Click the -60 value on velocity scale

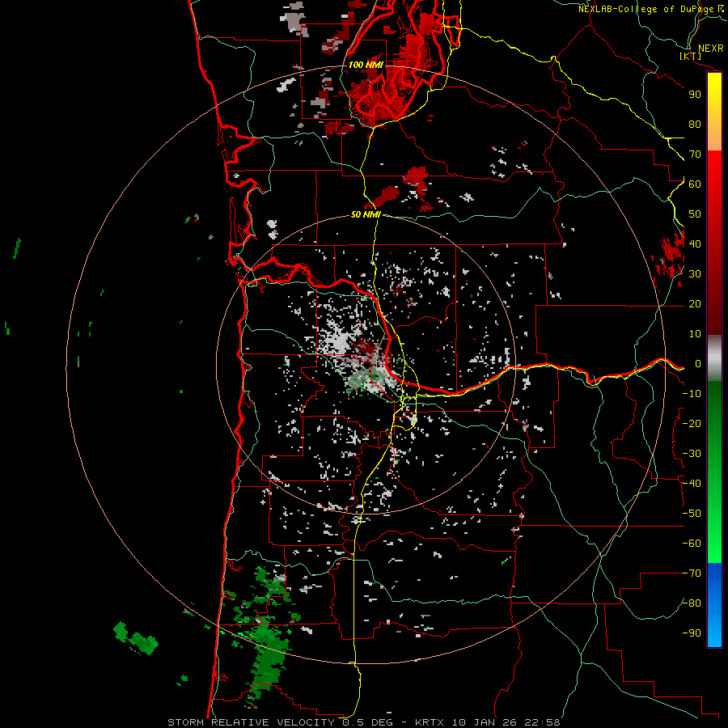(692, 544)
